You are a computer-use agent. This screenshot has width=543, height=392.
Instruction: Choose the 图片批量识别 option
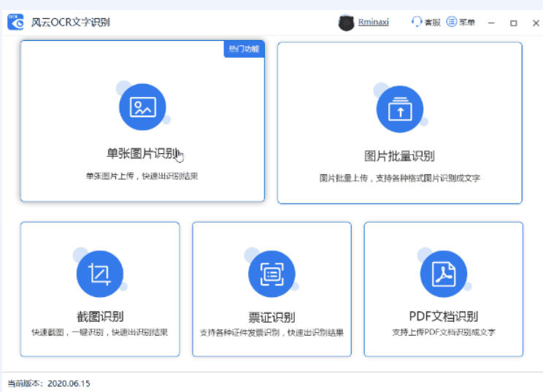click(x=399, y=155)
